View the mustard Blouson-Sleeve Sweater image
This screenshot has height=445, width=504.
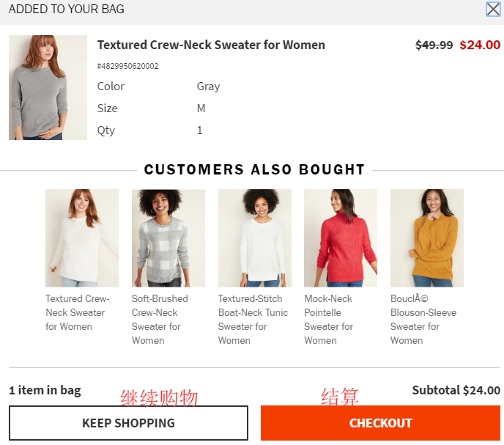point(426,238)
